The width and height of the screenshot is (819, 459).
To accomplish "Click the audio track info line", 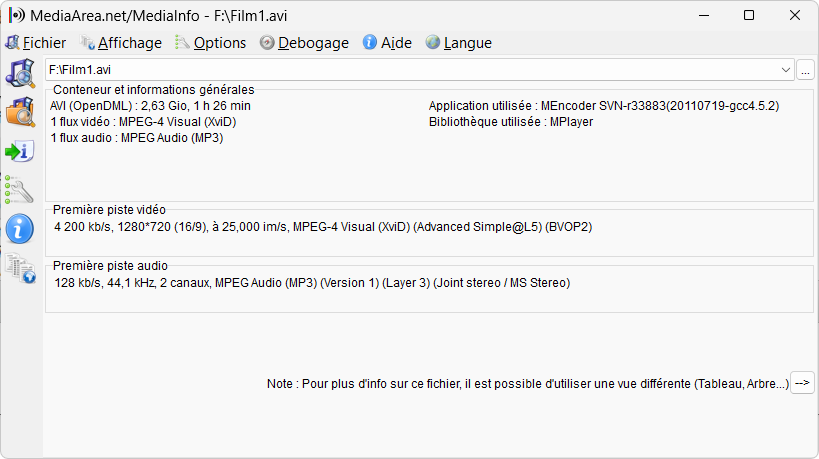I will [x=312, y=283].
